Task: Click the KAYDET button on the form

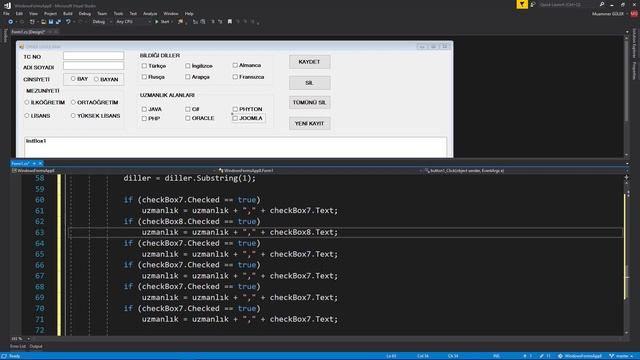Action: click(x=309, y=62)
